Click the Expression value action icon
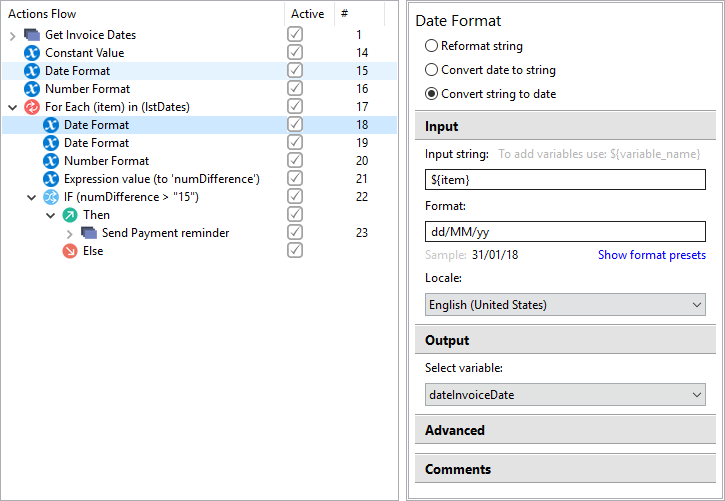Viewport: 725px width, 501px height. [x=51, y=179]
